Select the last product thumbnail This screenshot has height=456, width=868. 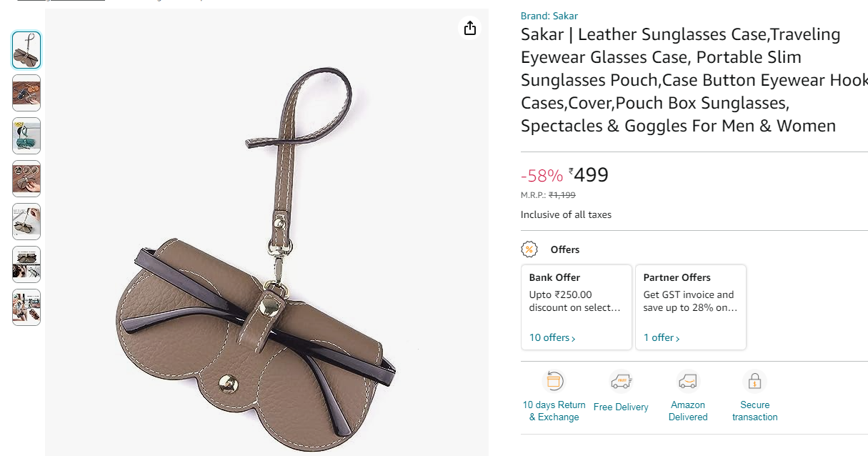26,307
